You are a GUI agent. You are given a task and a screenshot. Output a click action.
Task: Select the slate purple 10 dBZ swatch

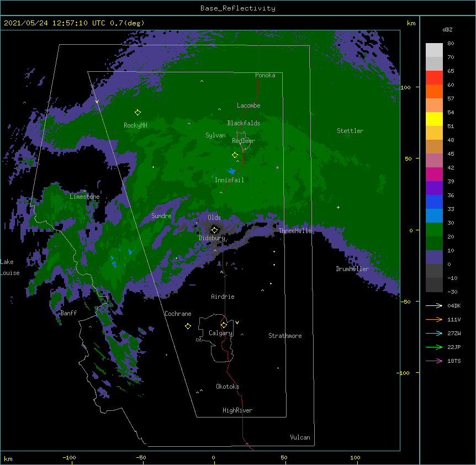tap(434, 257)
